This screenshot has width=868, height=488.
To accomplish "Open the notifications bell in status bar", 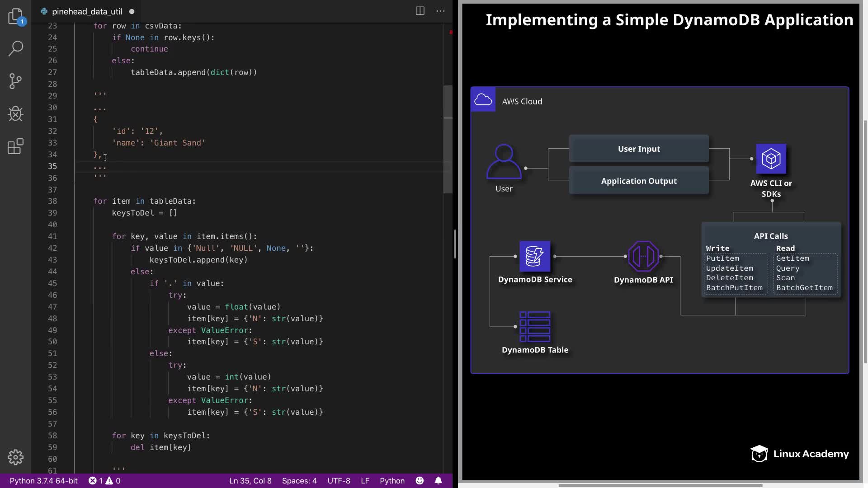I will [x=438, y=481].
